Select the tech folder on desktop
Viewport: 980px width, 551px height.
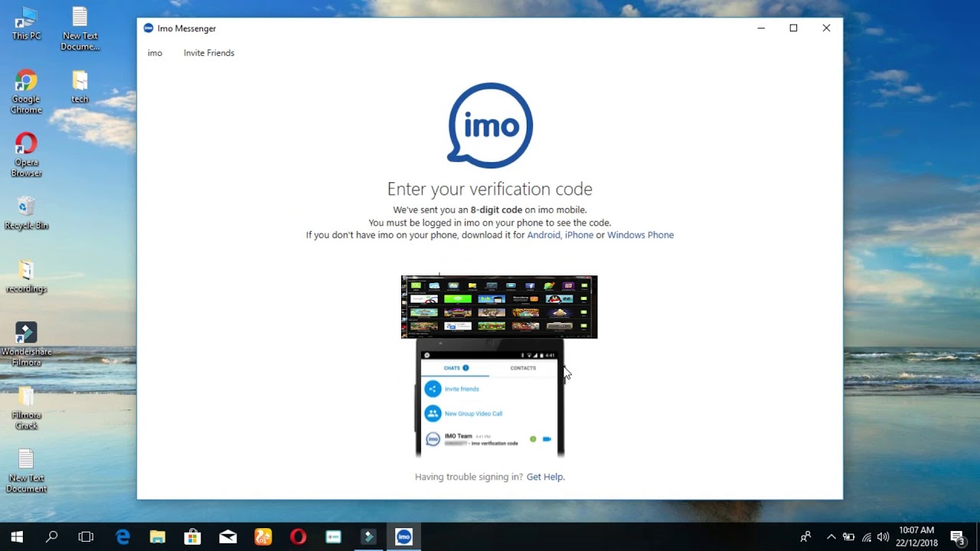tap(80, 87)
